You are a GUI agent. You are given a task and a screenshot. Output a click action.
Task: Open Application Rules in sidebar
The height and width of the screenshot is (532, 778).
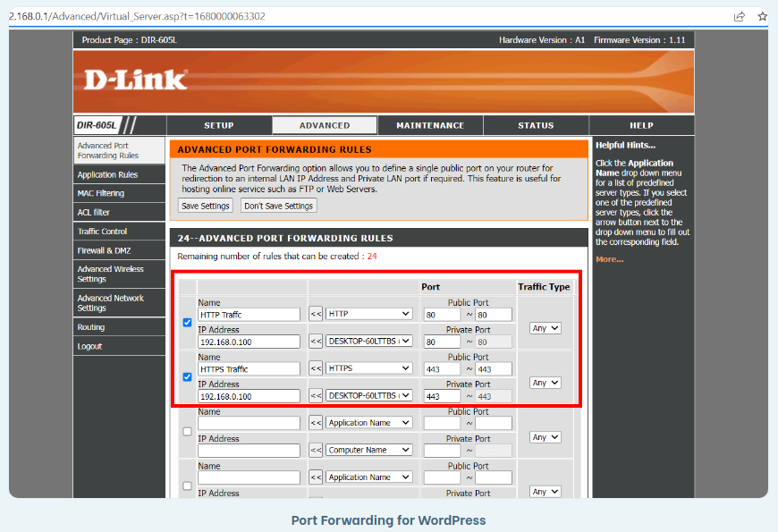point(119,174)
